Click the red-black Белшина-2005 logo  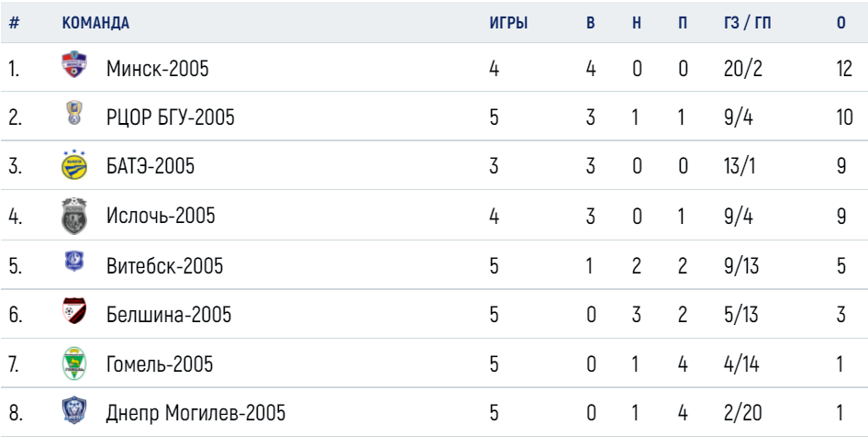[x=73, y=311]
